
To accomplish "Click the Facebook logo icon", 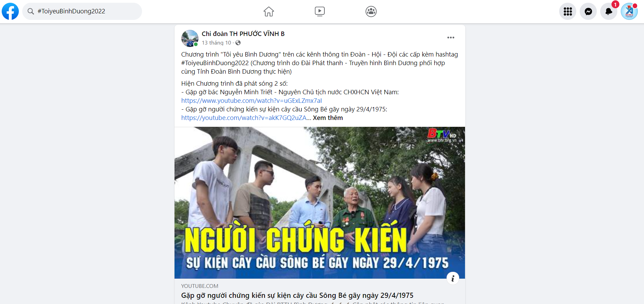I will click(10, 11).
